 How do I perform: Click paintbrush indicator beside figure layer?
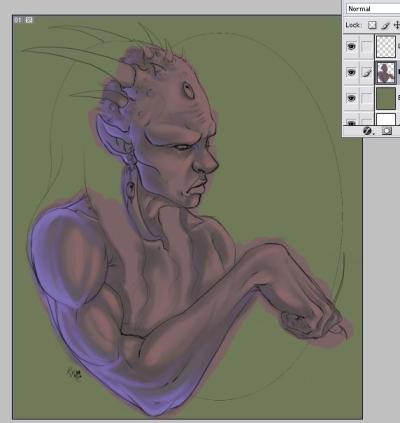point(366,72)
